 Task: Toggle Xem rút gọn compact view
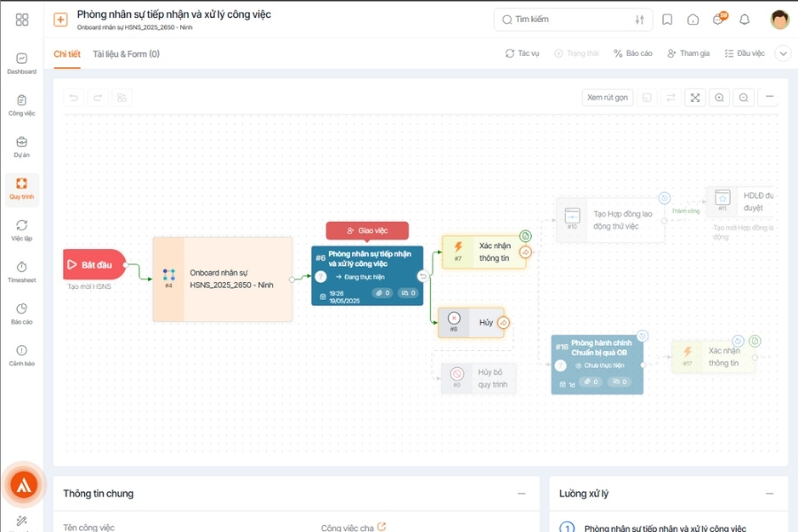(x=607, y=98)
